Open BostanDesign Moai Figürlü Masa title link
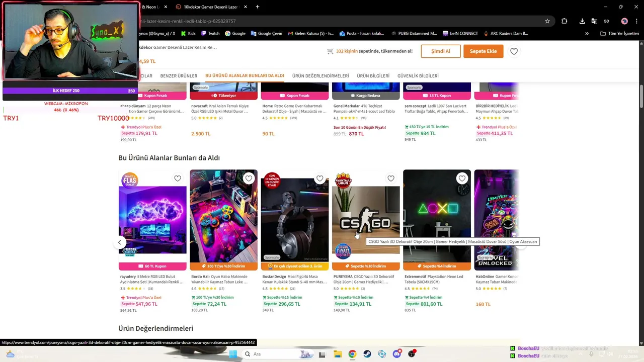This screenshot has height=362, width=644. (295, 279)
